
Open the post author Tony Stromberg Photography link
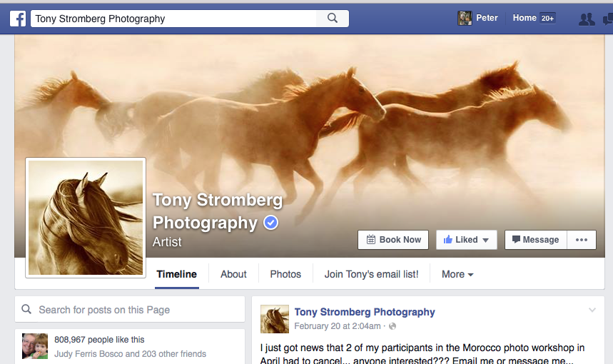[365, 312]
